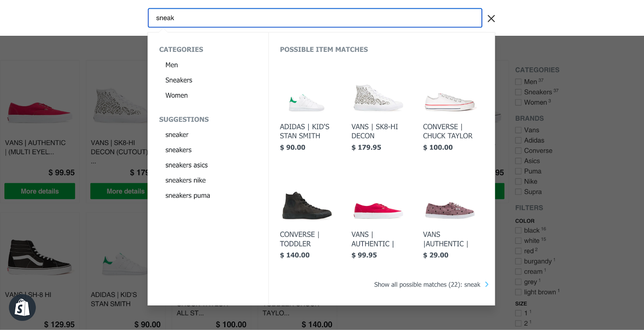Select the polka dot Vans Authentic $29.00 image
Image resolution: width=644 pixels, height=330 pixels.
tap(450, 210)
